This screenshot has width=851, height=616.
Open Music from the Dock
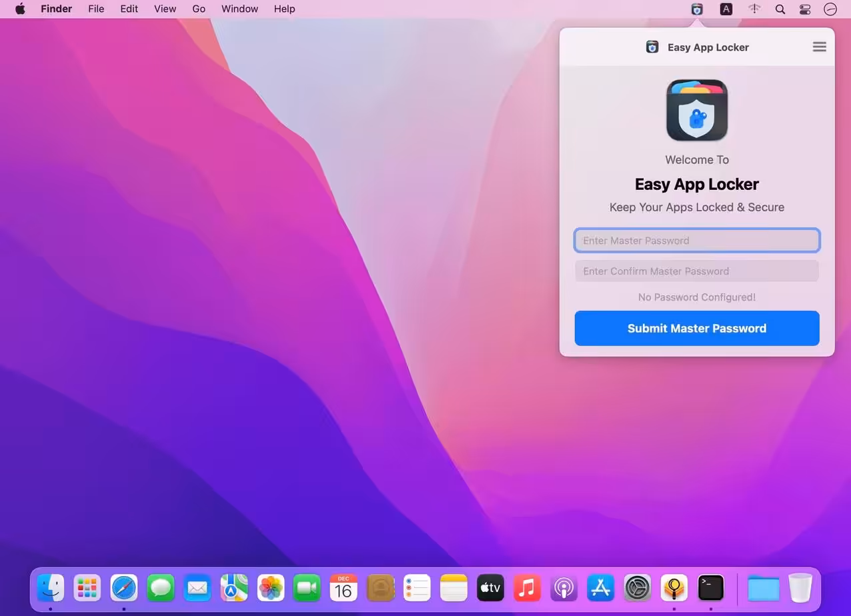[x=527, y=588]
